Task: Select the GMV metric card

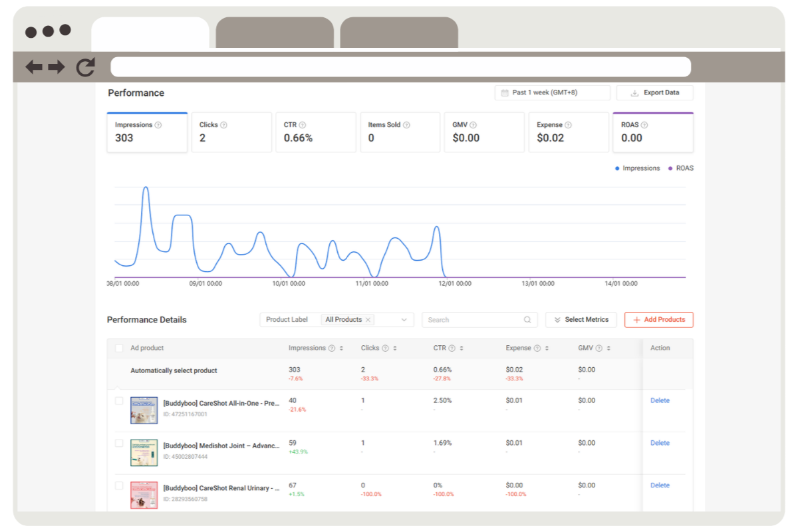Action: pos(484,132)
